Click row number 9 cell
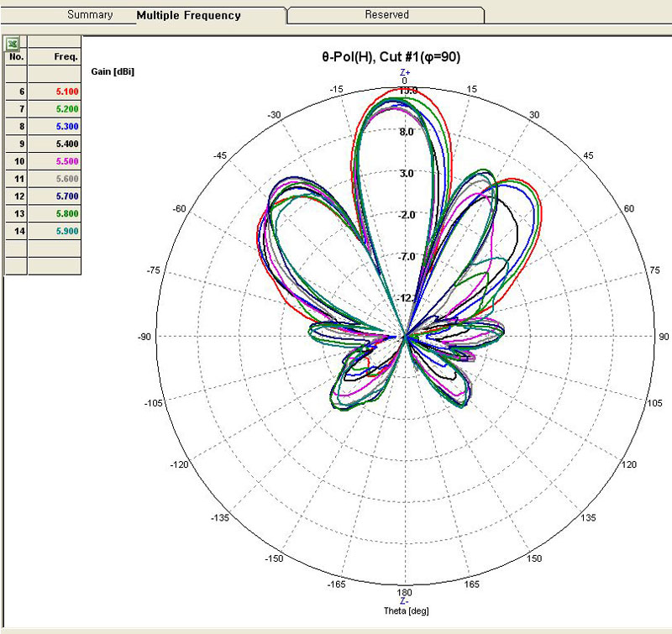The width and height of the screenshot is (672, 634). click(16, 144)
